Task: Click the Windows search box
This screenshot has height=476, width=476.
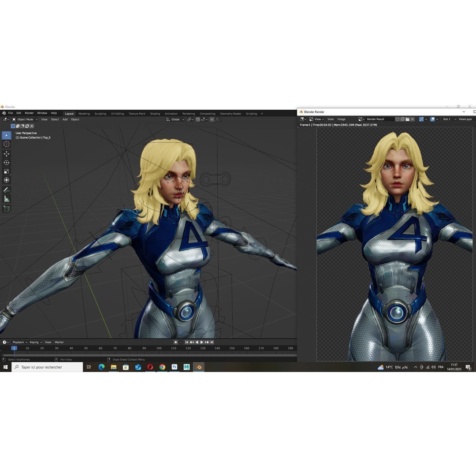Action: click(47, 367)
